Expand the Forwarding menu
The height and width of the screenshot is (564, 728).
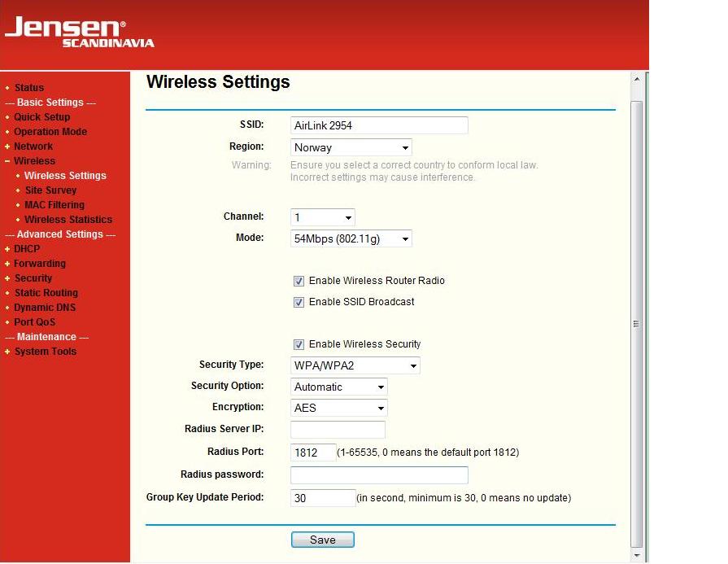(x=40, y=264)
